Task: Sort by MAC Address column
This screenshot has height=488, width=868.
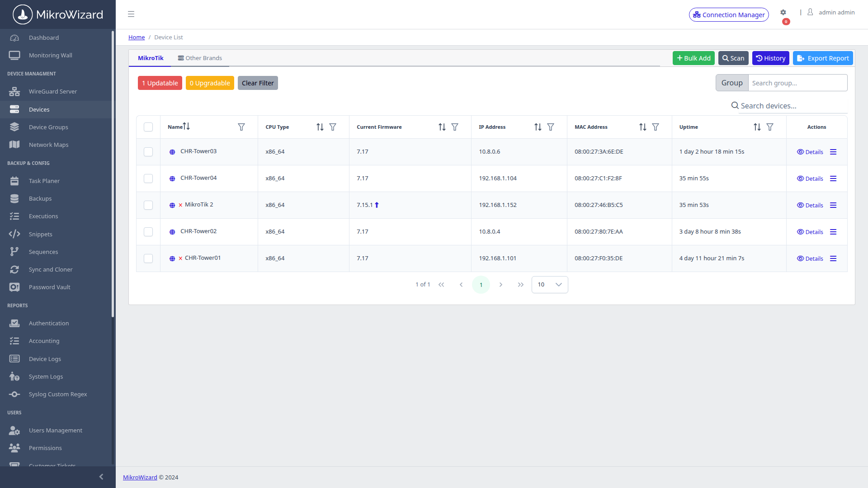Action: click(643, 127)
